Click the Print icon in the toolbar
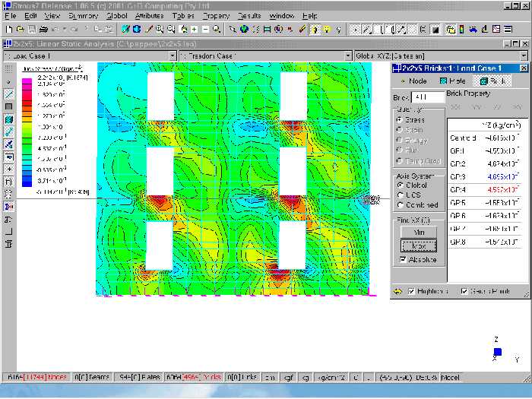532x399 pixels. (43, 29)
